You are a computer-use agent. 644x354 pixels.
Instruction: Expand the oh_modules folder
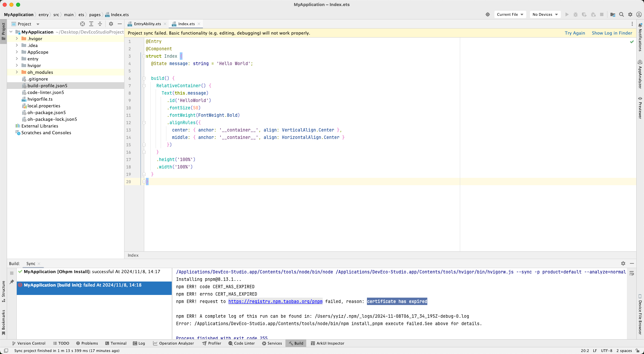17,72
